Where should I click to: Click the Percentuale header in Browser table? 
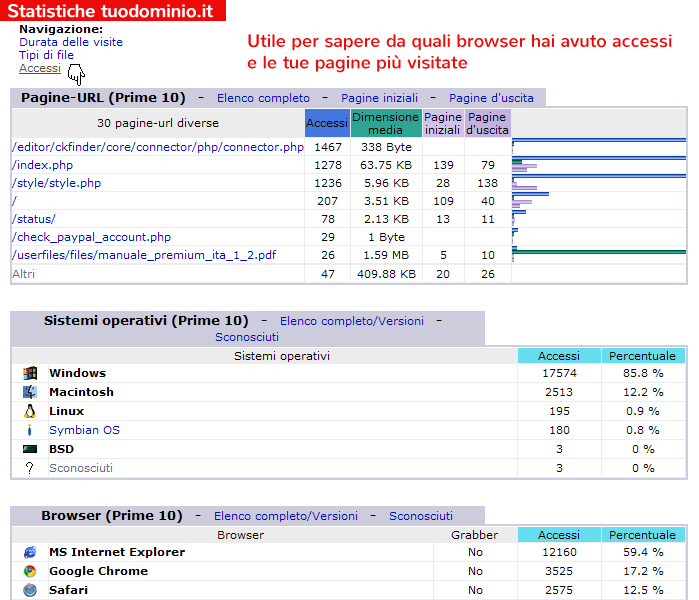(643, 534)
